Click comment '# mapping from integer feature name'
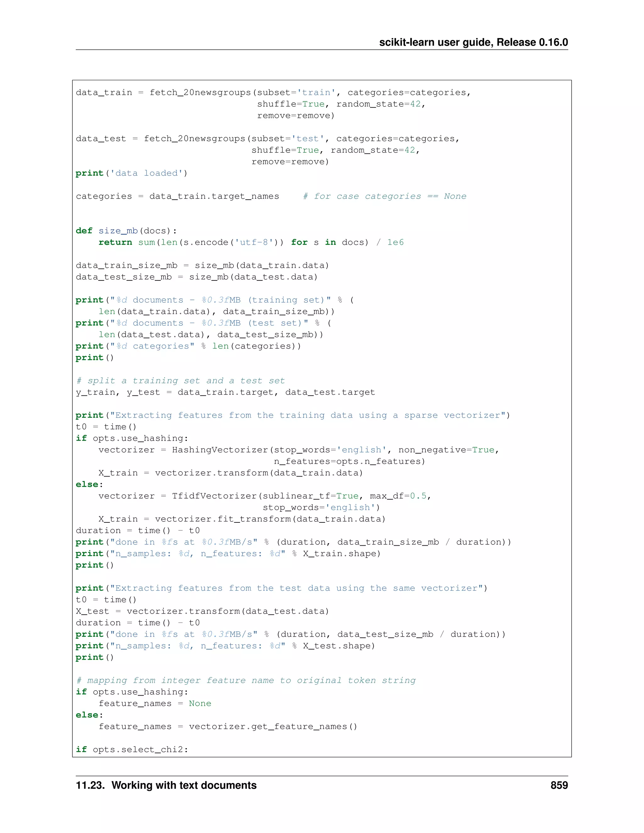The height and width of the screenshot is (833, 644). [x=246, y=681]
